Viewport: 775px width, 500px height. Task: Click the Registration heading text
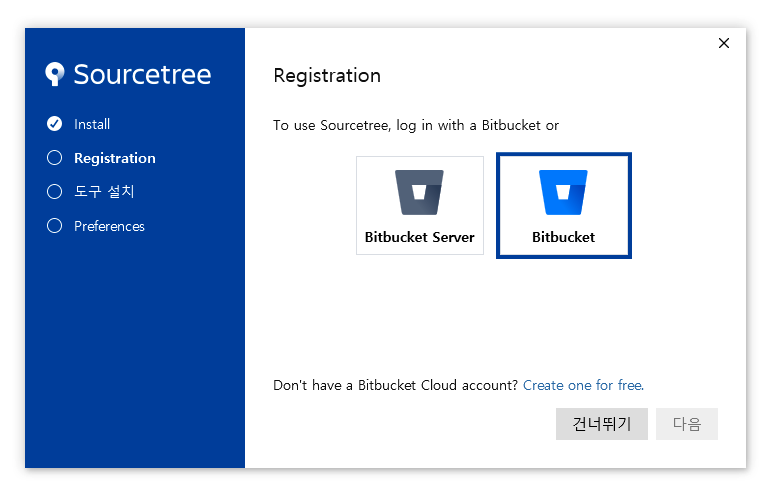327,76
